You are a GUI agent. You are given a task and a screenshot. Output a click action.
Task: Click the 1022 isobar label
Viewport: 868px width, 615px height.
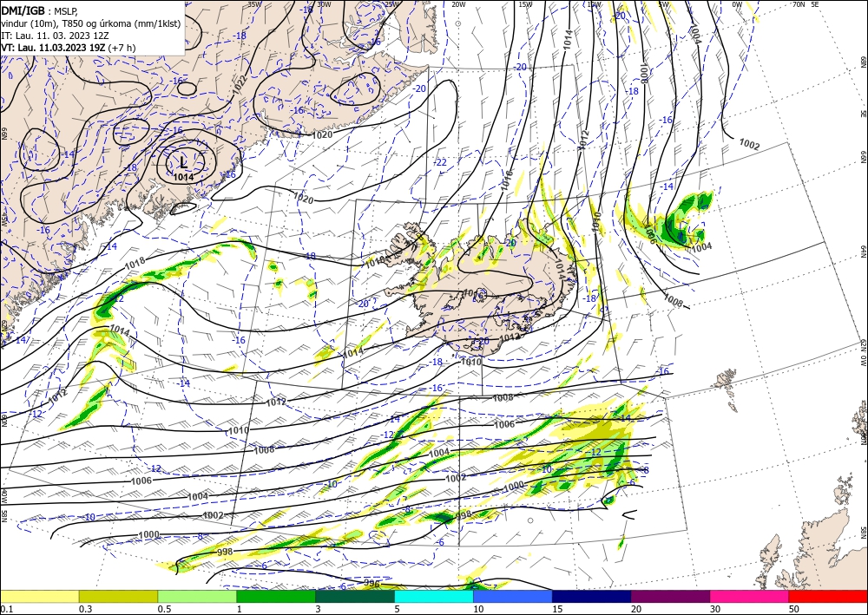pyautogui.click(x=240, y=83)
